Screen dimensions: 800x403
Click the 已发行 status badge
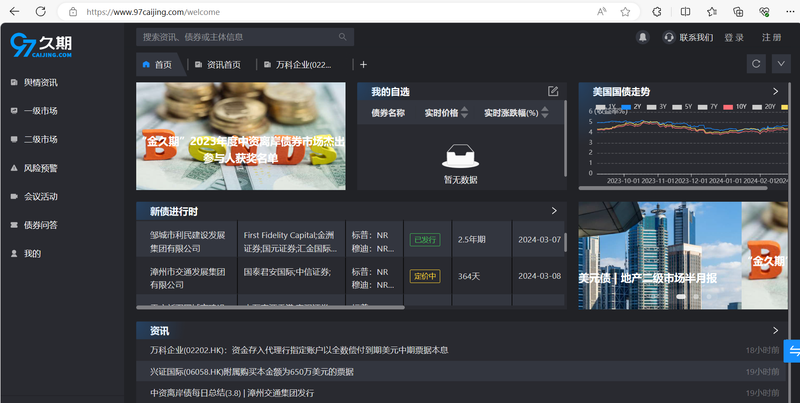pyautogui.click(x=425, y=240)
